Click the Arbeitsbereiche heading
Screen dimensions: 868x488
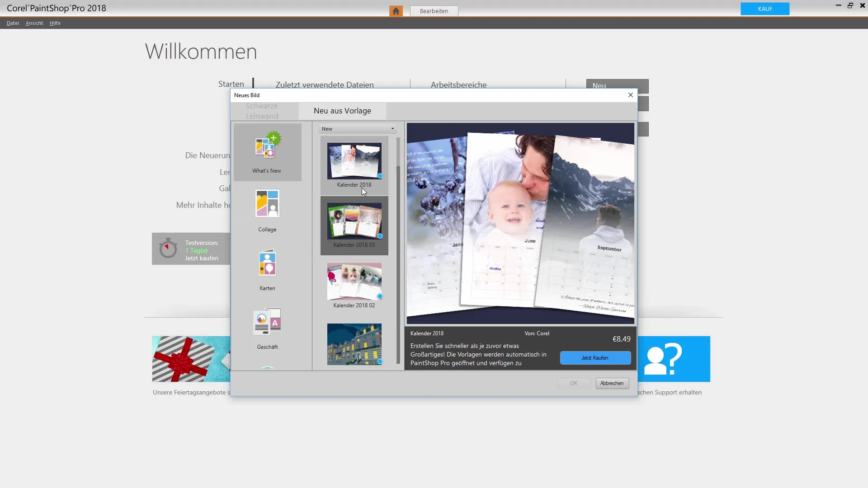458,84
